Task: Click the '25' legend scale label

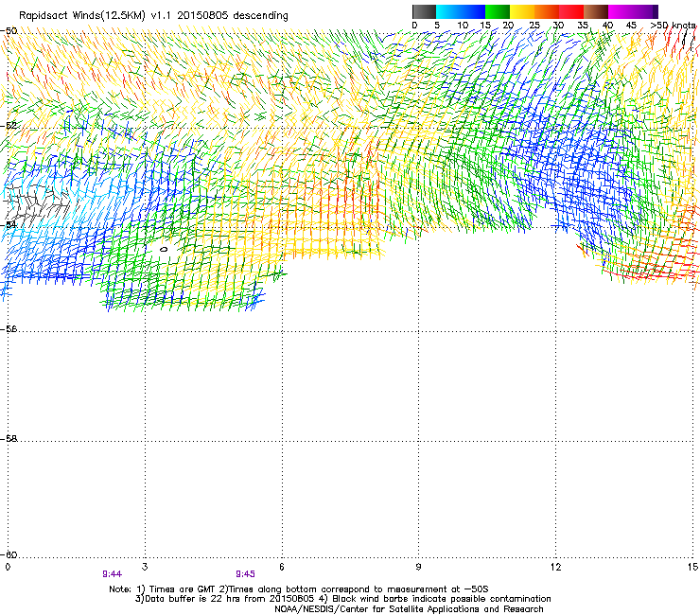Action: point(534,26)
